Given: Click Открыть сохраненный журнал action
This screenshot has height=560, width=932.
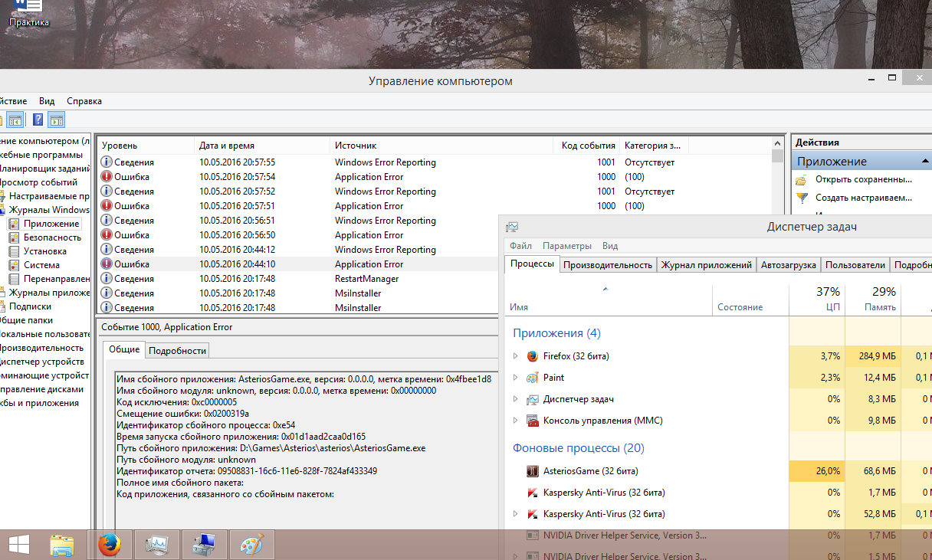Looking at the screenshot, I should [x=863, y=179].
